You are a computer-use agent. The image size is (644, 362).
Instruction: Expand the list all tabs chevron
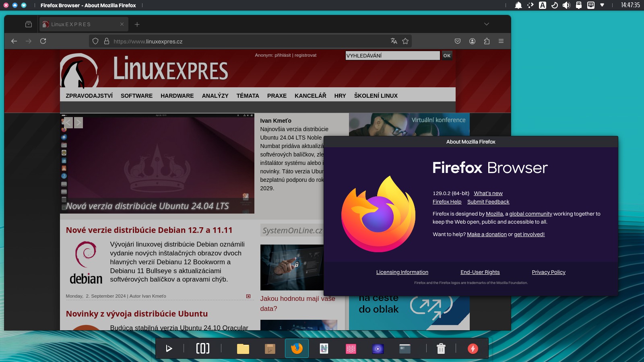coord(487,24)
